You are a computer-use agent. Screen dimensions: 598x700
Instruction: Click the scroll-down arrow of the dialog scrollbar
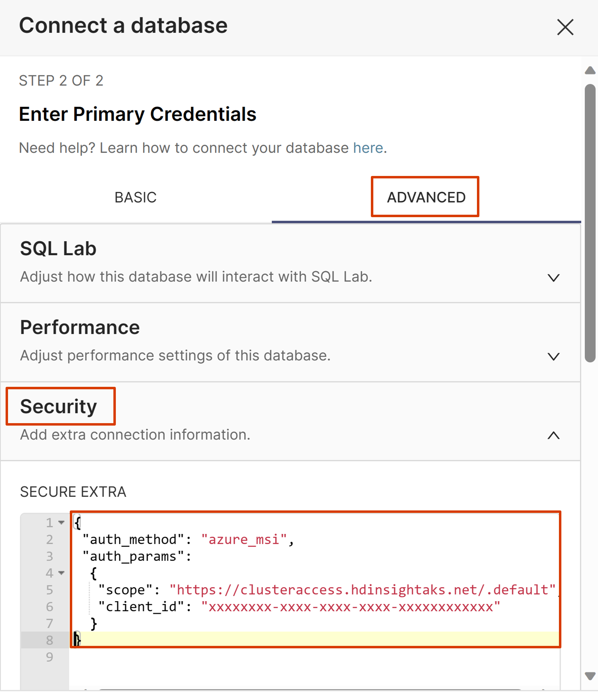coord(590,676)
